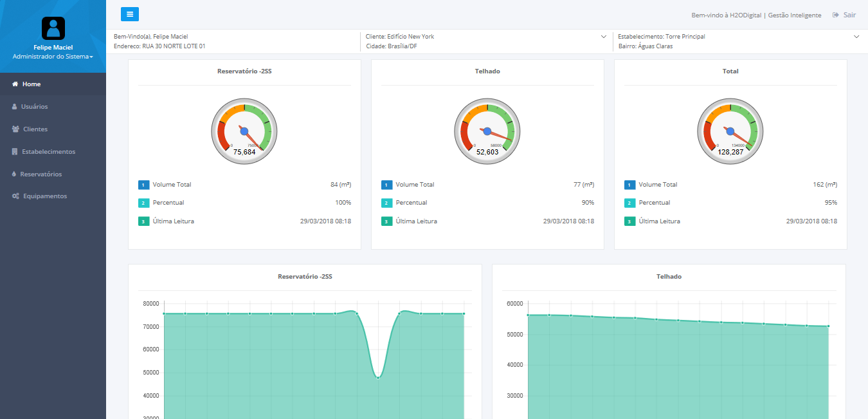Click the Sair logout link
Viewport: 868px width, 419px height.
[x=844, y=15]
